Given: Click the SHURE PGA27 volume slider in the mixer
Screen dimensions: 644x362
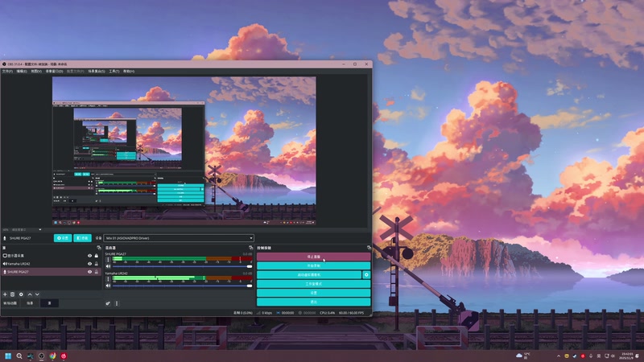Looking at the screenshot, I should (183, 266).
